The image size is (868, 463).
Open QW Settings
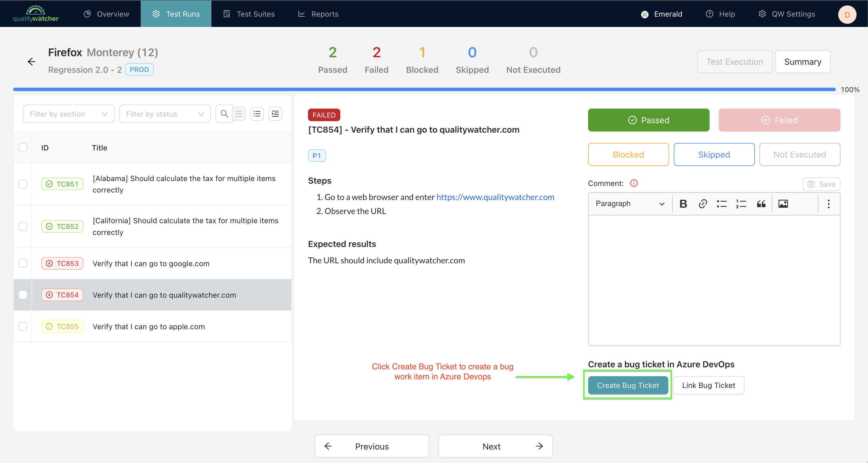click(787, 14)
